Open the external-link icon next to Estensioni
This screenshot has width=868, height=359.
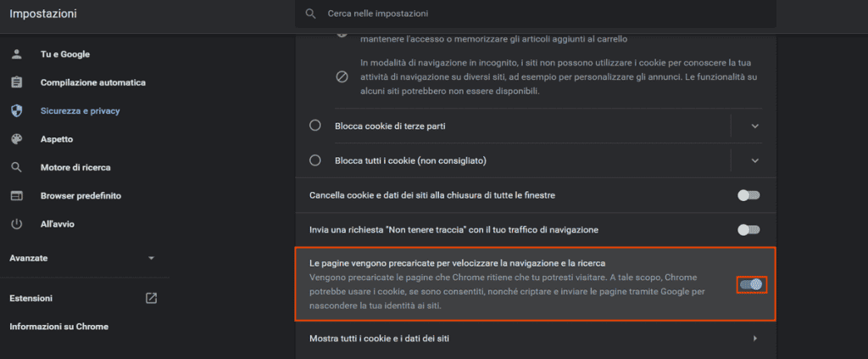pyautogui.click(x=151, y=298)
